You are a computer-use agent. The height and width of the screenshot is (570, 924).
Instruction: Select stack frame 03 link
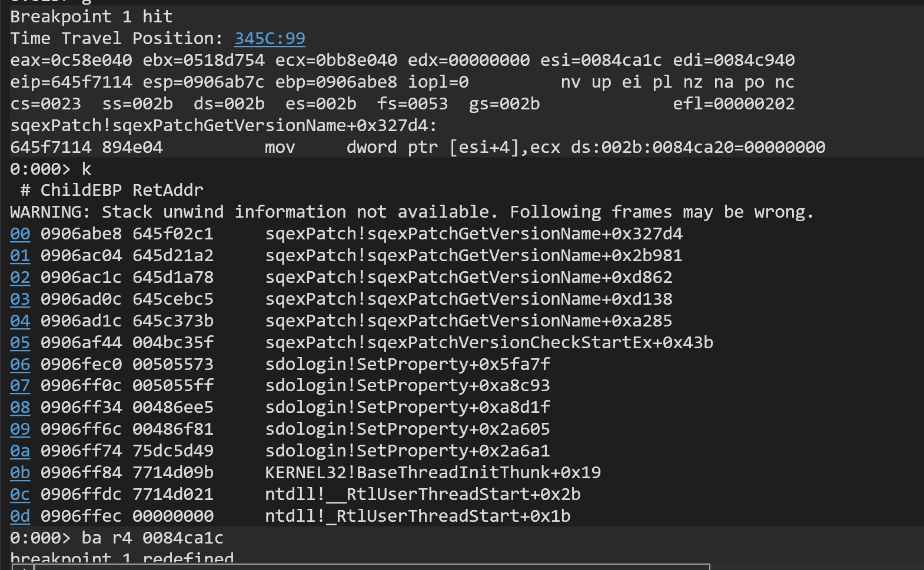coord(20,299)
